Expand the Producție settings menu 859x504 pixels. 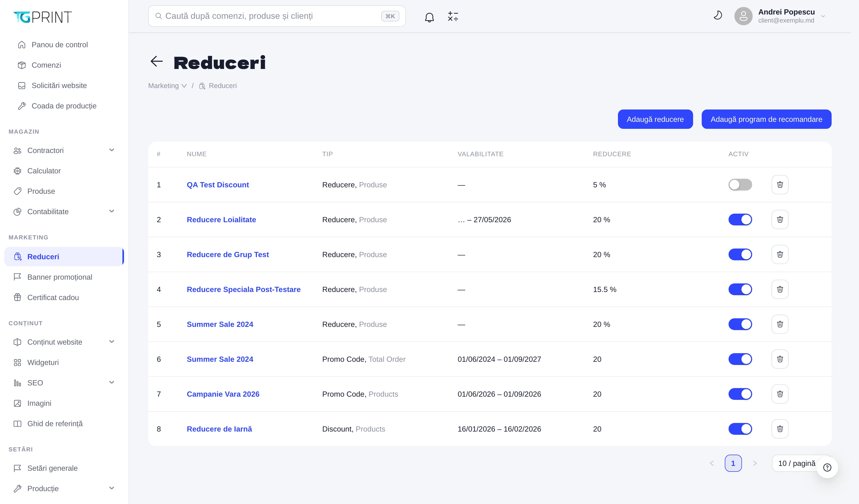[x=64, y=489]
